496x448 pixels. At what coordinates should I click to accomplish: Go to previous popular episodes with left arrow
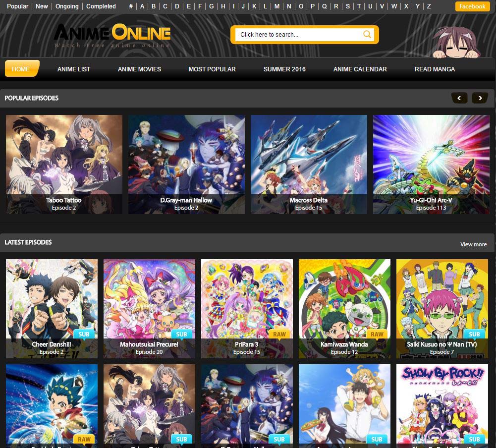(x=459, y=98)
